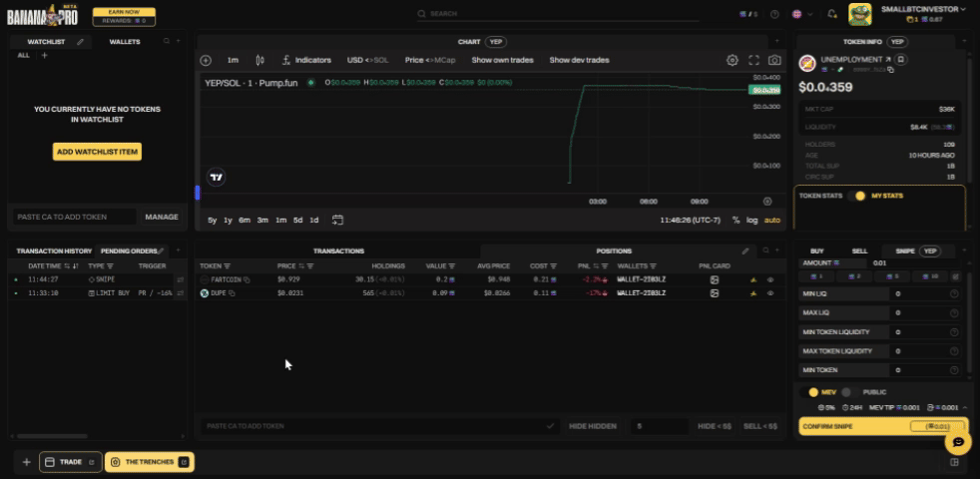980x479 pixels.
Task: Click the Paste CA to add token field
Action: [x=75, y=217]
